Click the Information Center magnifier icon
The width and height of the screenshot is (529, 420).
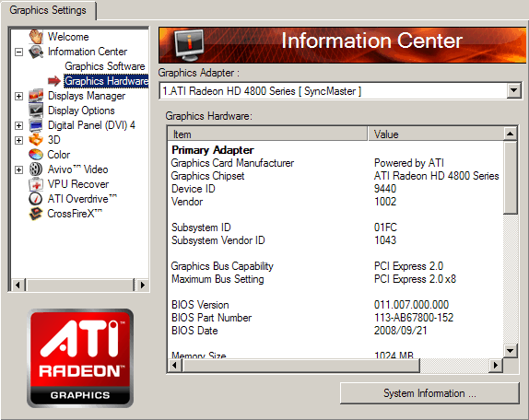pyautogui.click(x=36, y=52)
